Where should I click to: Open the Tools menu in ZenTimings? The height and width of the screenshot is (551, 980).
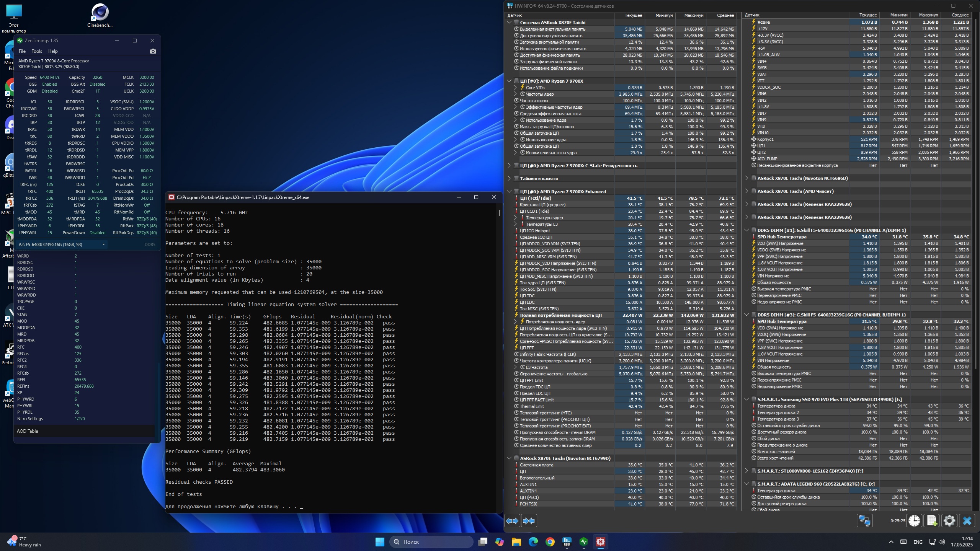coord(37,51)
